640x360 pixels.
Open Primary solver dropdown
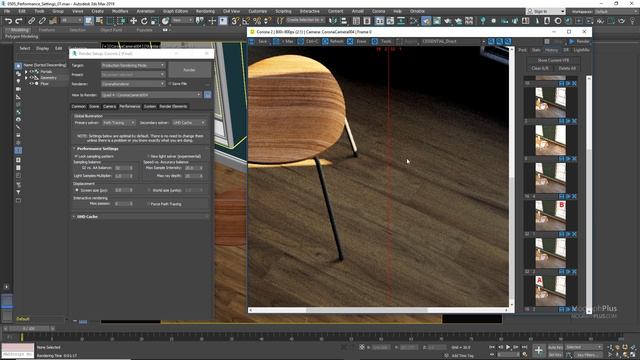click(x=118, y=122)
